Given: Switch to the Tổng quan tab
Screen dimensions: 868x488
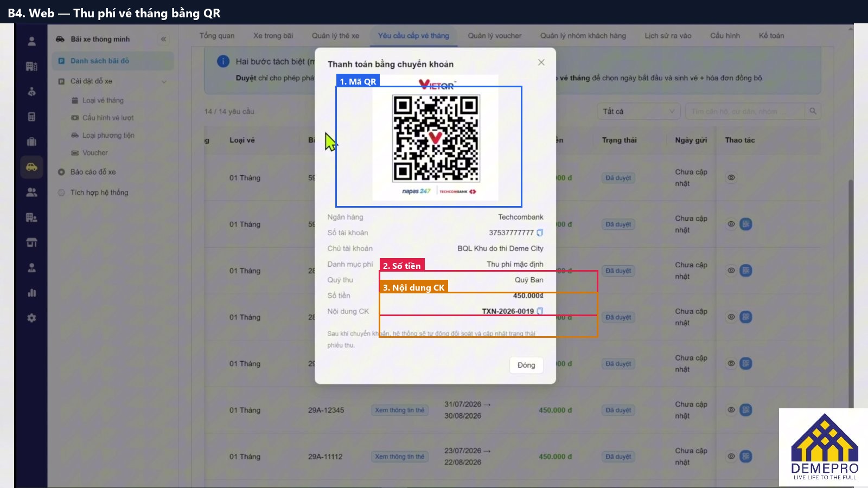Looking at the screenshot, I should point(217,36).
